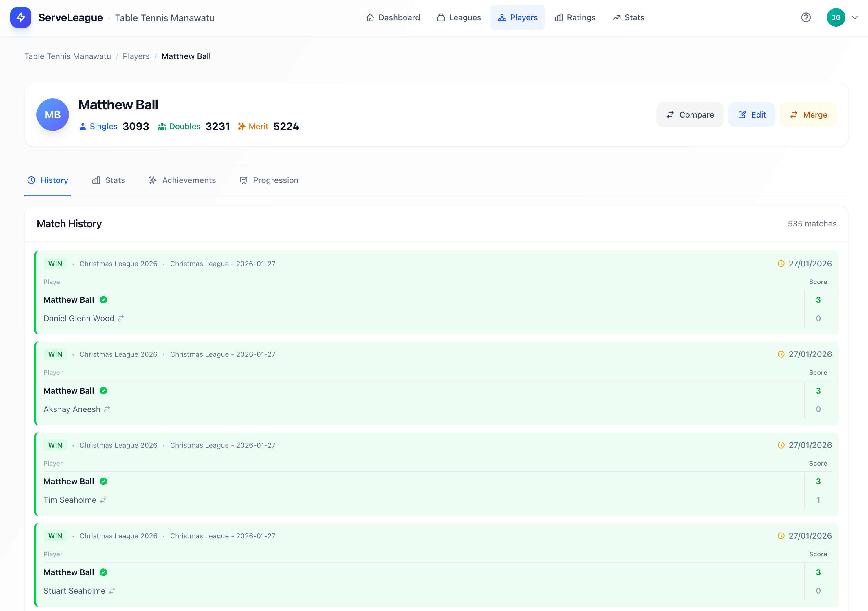Click the JG user avatar
The width and height of the screenshot is (868, 611).
[836, 17]
